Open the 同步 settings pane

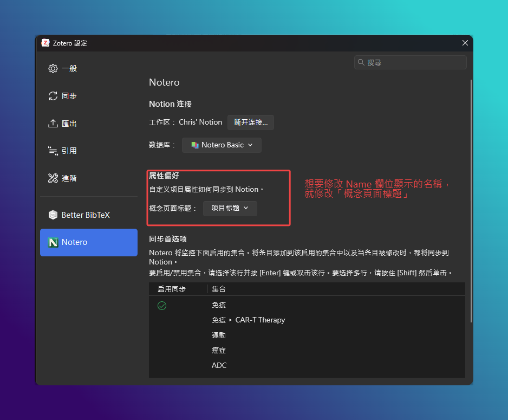point(89,96)
